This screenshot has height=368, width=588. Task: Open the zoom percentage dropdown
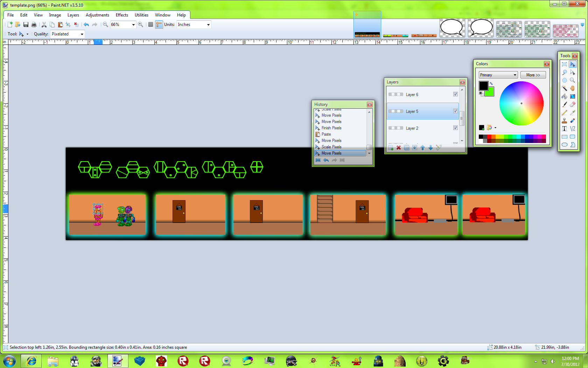click(133, 25)
